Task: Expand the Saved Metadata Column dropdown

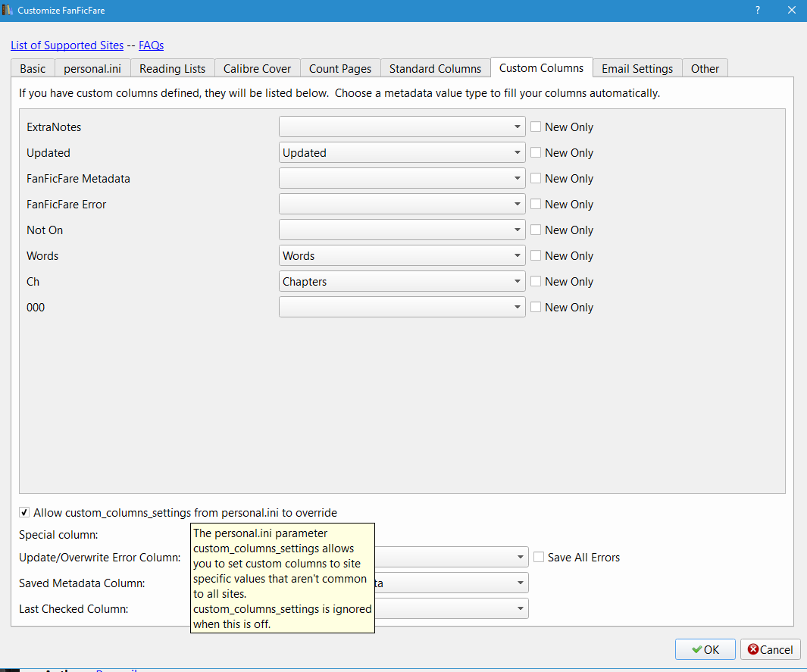Action: click(452, 583)
